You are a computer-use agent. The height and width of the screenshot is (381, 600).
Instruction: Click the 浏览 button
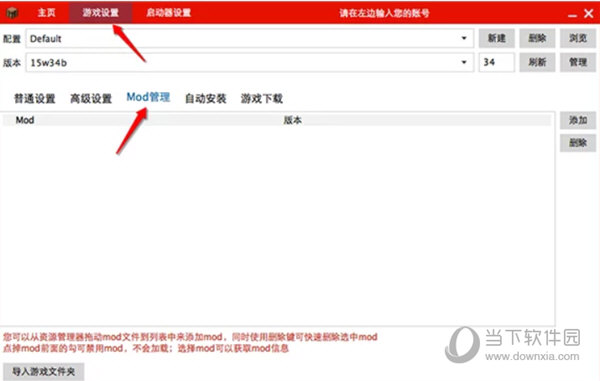point(578,38)
